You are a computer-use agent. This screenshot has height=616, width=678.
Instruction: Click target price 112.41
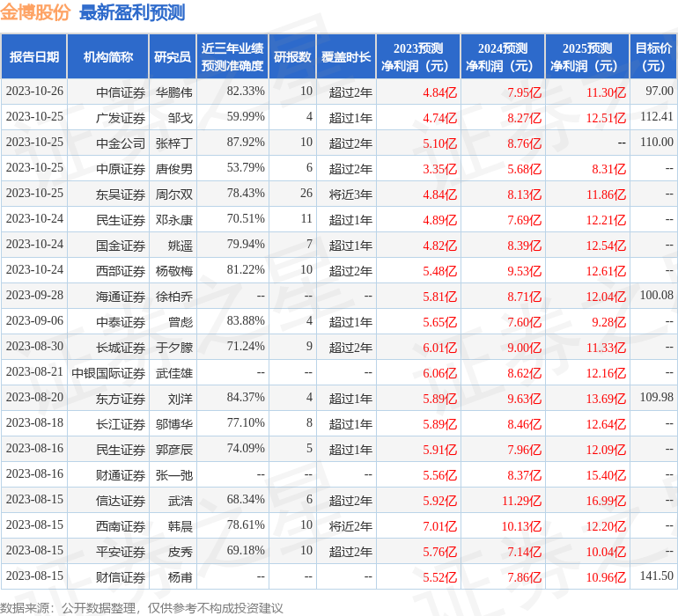point(657,117)
